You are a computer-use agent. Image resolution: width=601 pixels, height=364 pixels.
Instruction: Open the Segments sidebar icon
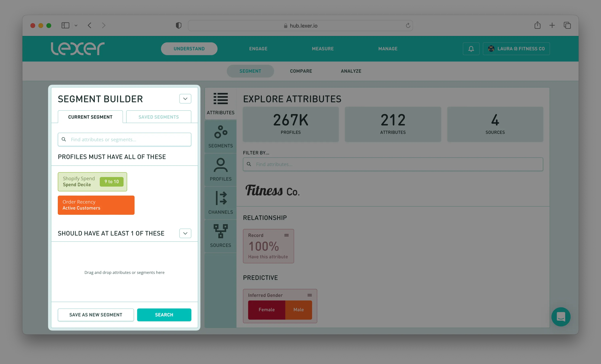pyautogui.click(x=221, y=132)
